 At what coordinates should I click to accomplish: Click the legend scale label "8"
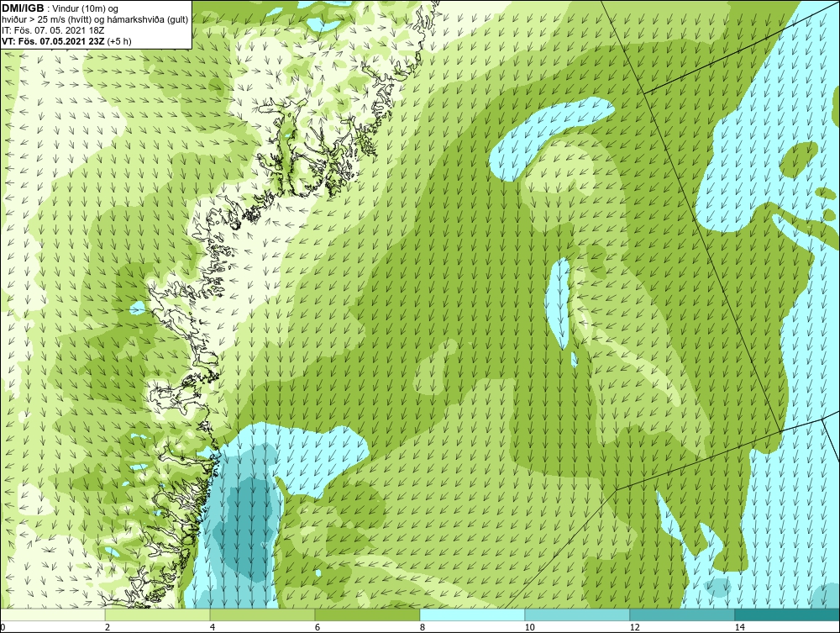[x=423, y=627]
